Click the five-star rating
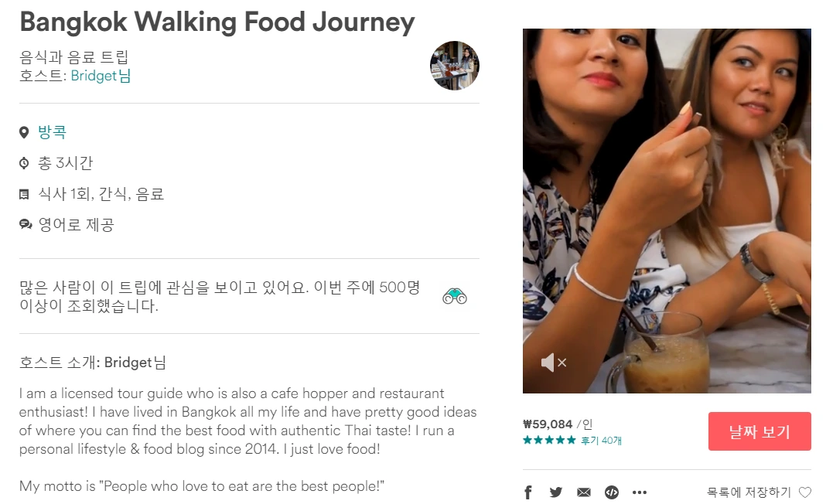Image resolution: width=826 pixels, height=504 pixels. (x=549, y=441)
